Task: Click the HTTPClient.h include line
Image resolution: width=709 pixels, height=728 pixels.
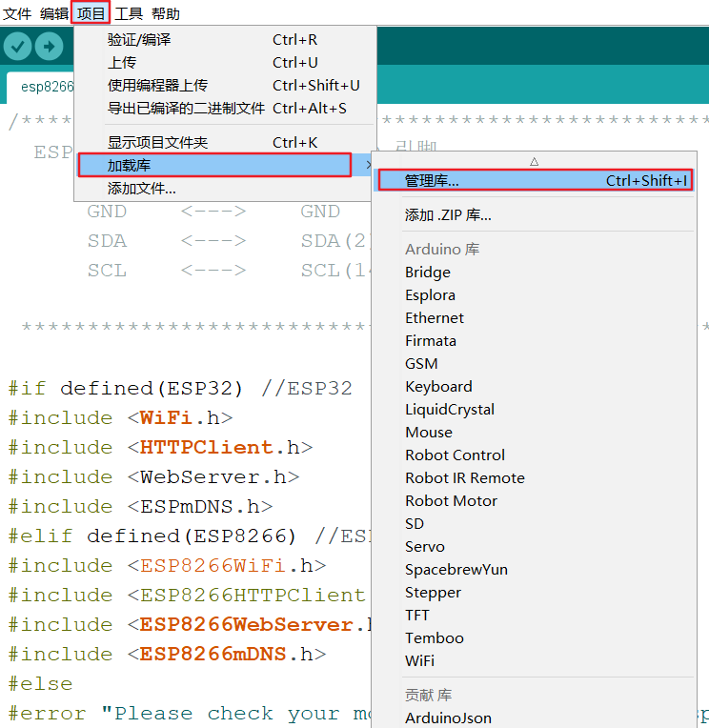Action: coord(160,448)
